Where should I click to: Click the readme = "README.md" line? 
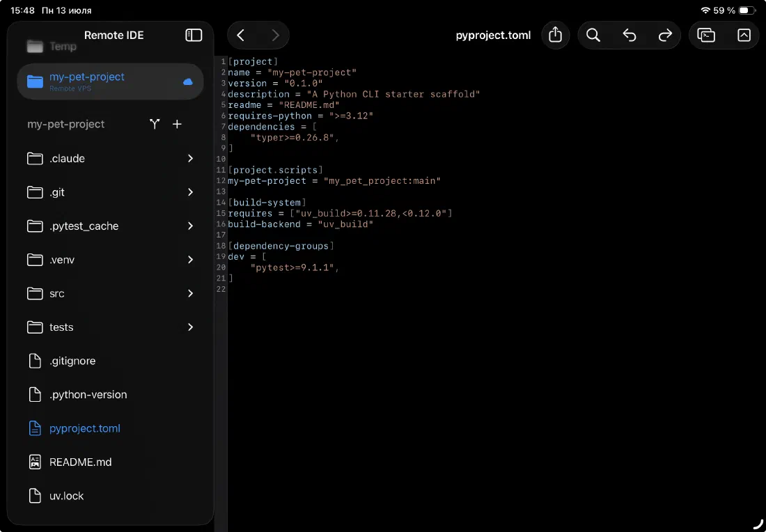coord(283,105)
